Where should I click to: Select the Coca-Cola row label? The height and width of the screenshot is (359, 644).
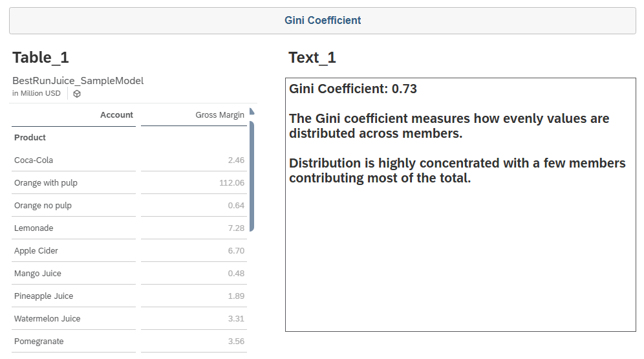tap(34, 160)
